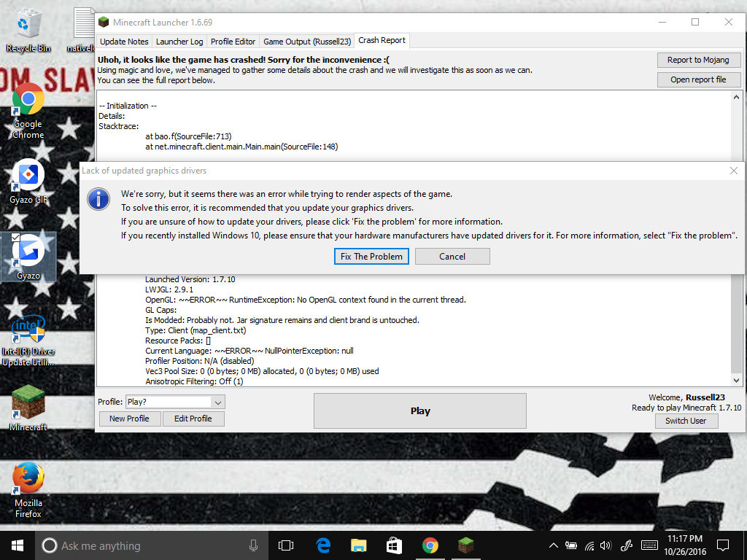The width and height of the screenshot is (747, 560).
Task: Click crash report scrollbar up arrow
Action: coord(737,97)
